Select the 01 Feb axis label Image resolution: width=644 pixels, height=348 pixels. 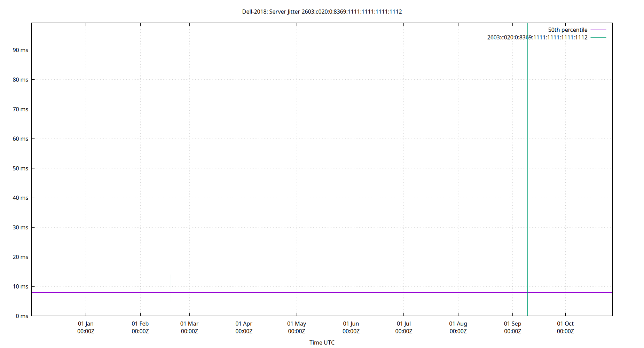140,324
